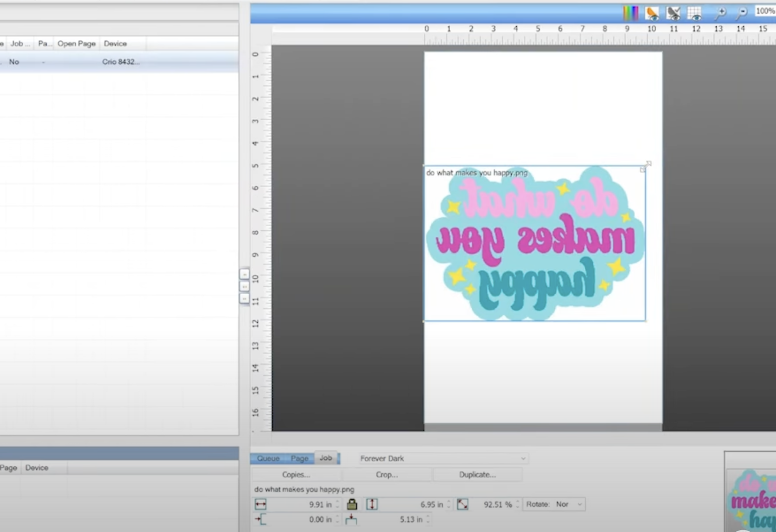776x532 pixels.
Task: Open the Duplicate dialog
Action: pyautogui.click(x=477, y=474)
